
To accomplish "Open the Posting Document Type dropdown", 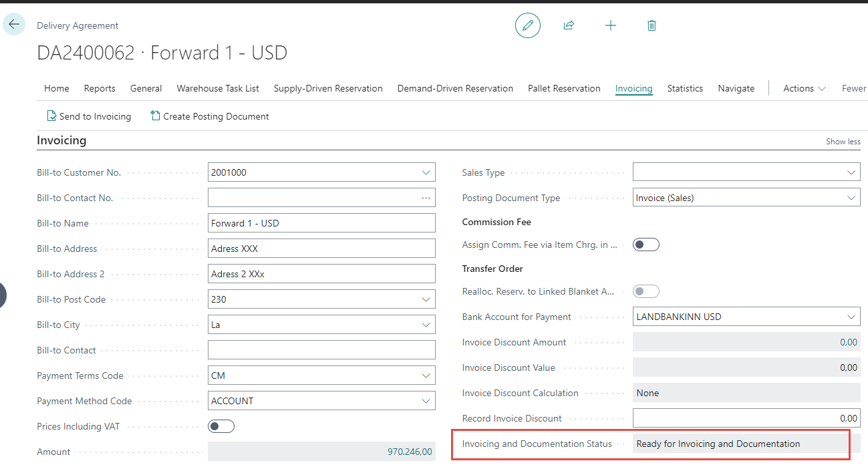I will pos(851,198).
